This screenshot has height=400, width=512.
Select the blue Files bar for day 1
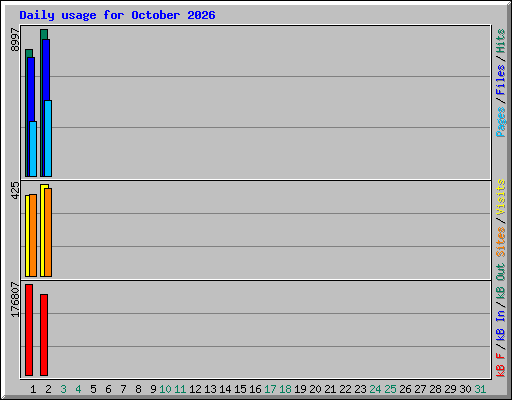click(x=31, y=89)
